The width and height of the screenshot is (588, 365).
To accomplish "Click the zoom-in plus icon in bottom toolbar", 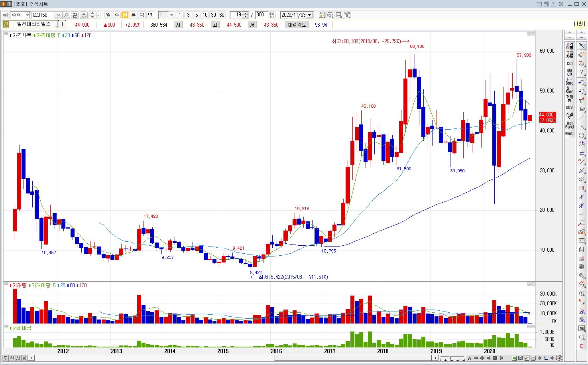I will point(482,358).
